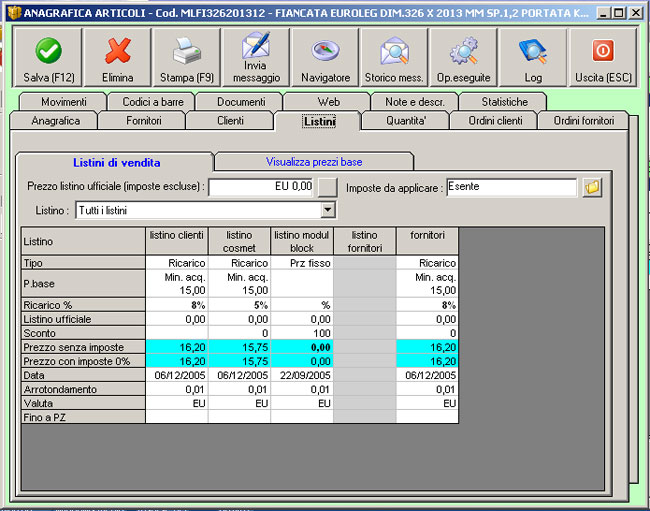650x511 pixels.
Task: Switch to the Anagrafica tab
Action: (x=58, y=121)
